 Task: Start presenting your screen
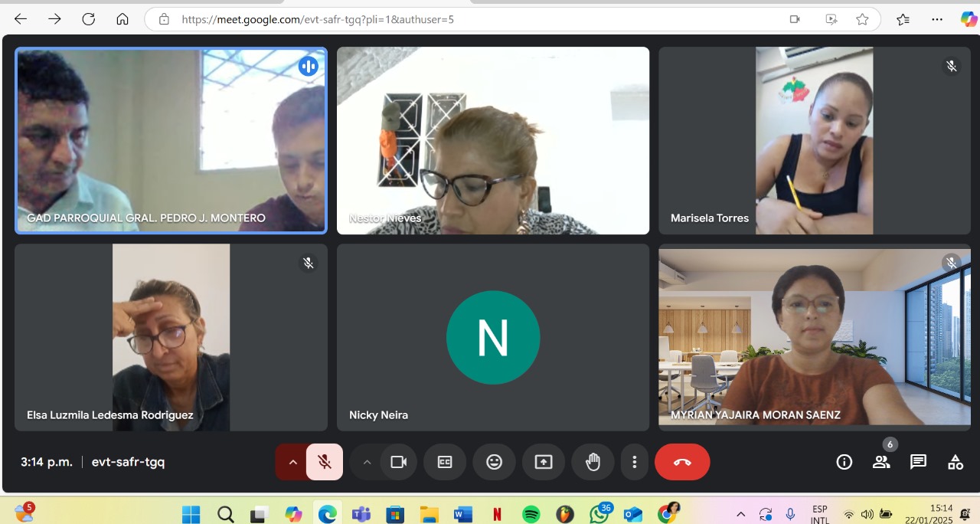543,462
